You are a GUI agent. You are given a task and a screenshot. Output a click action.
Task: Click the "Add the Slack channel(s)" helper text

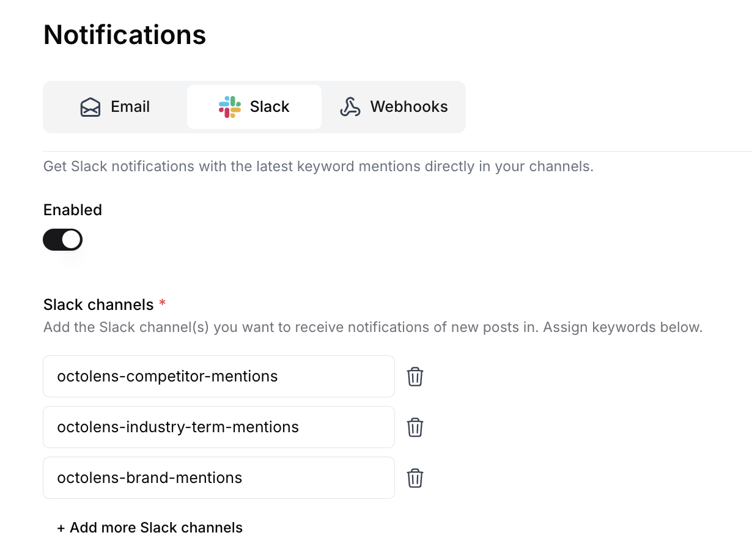(x=372, y=327)
